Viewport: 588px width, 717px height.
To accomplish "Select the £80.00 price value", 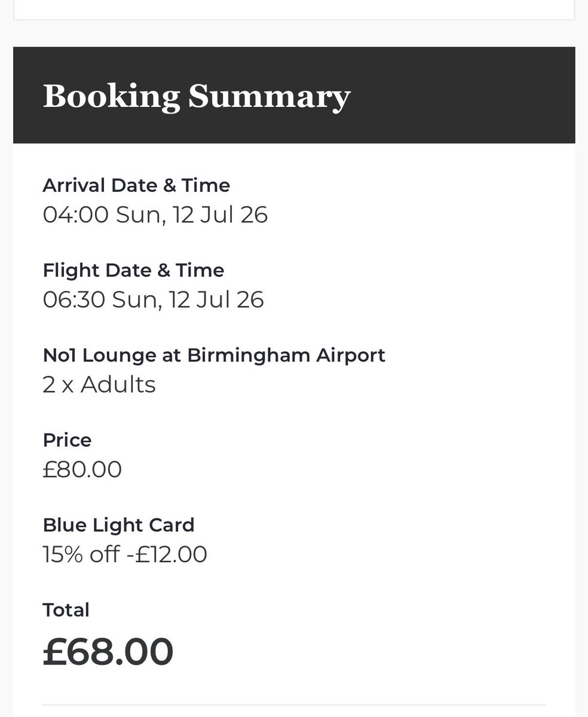I will click(82, 470).
